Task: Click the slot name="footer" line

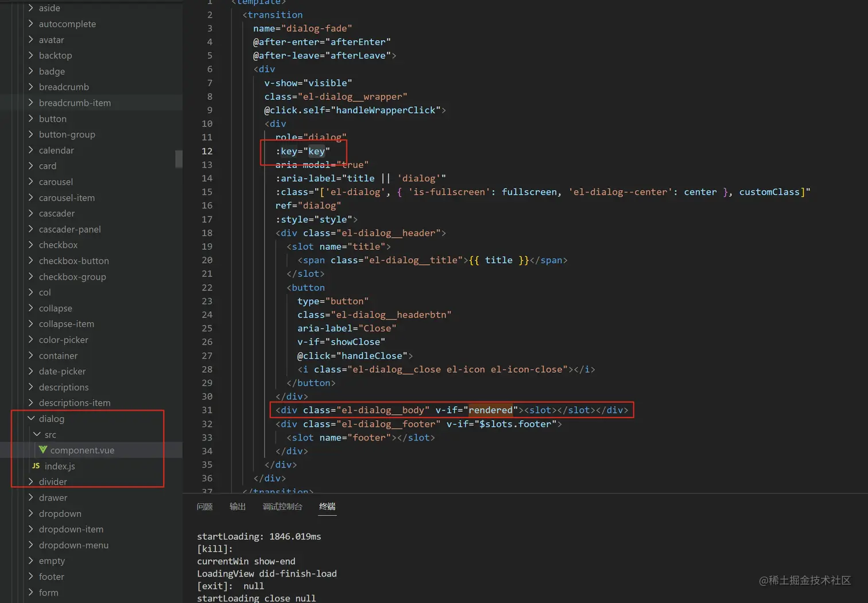Action: [361, 437]
